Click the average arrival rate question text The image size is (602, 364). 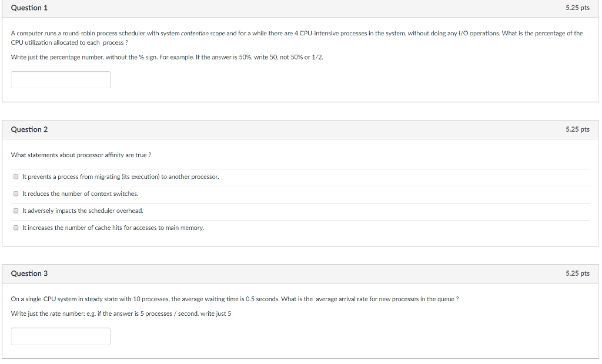pos(235,299)
